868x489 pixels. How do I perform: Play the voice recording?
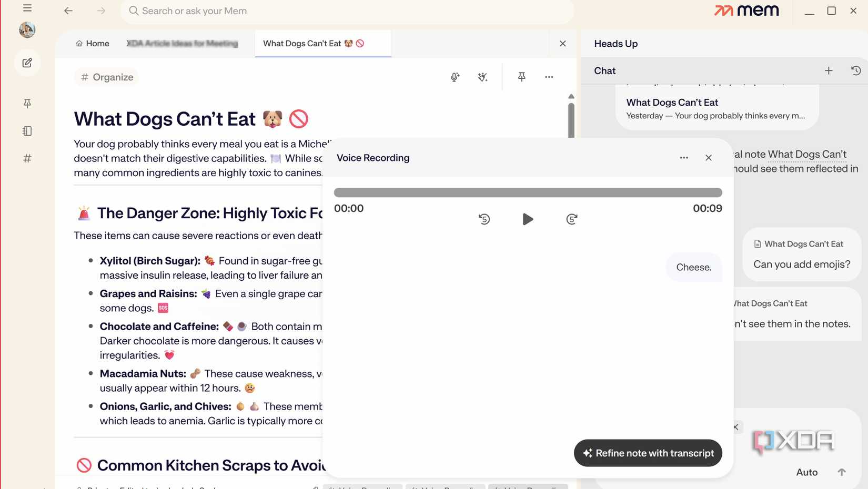[528, 219]
